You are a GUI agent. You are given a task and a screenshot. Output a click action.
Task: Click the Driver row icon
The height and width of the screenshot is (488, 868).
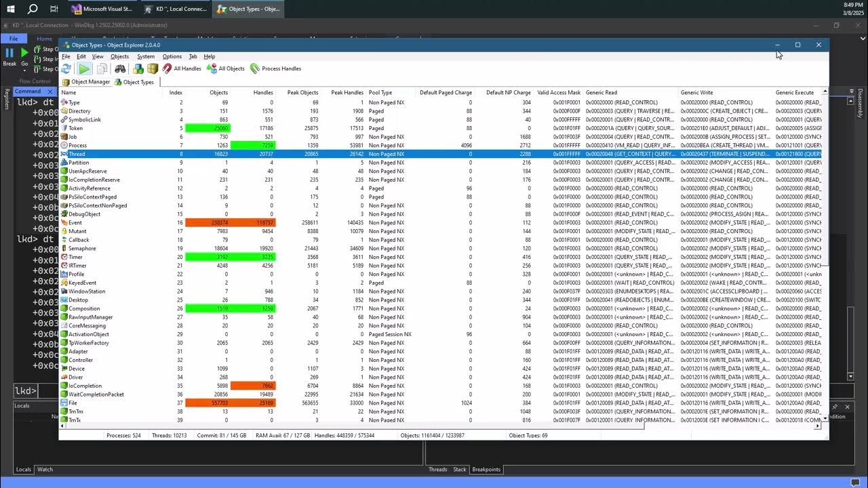tap(64, 378)
